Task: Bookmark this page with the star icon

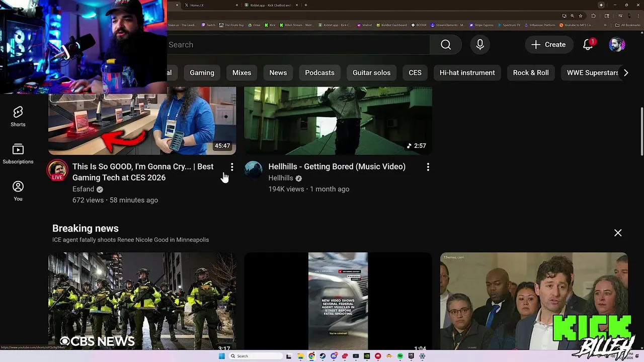Action: [581, 16]
